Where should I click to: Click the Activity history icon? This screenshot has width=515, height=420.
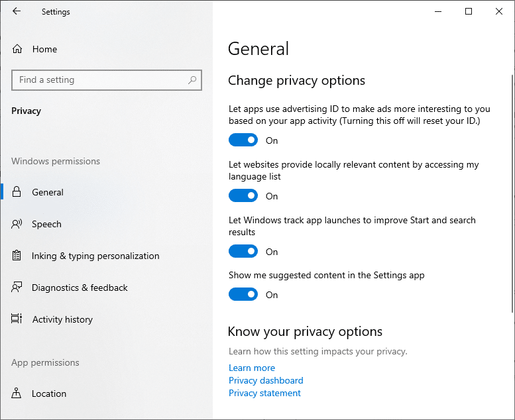pos(17,319)
